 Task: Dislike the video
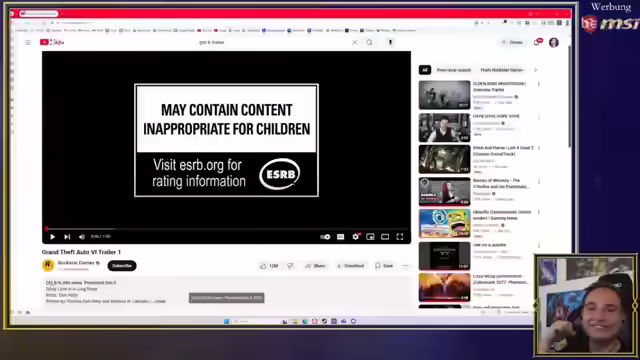click(290, 266)
